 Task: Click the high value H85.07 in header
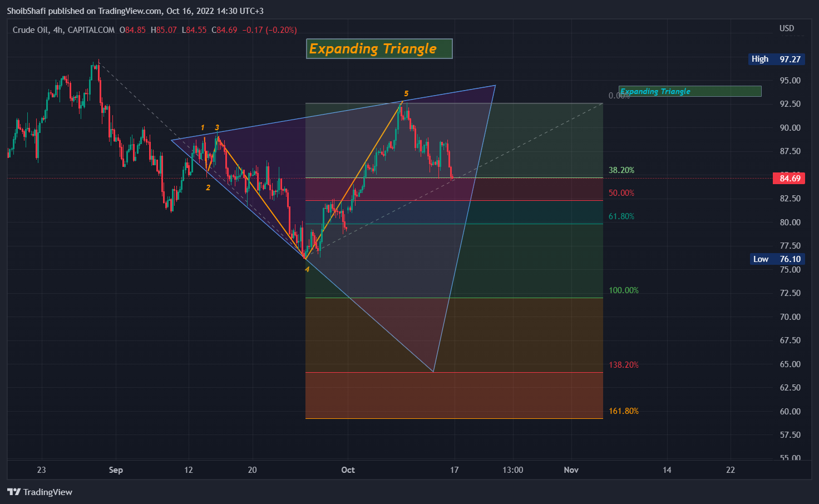point(164,30)
